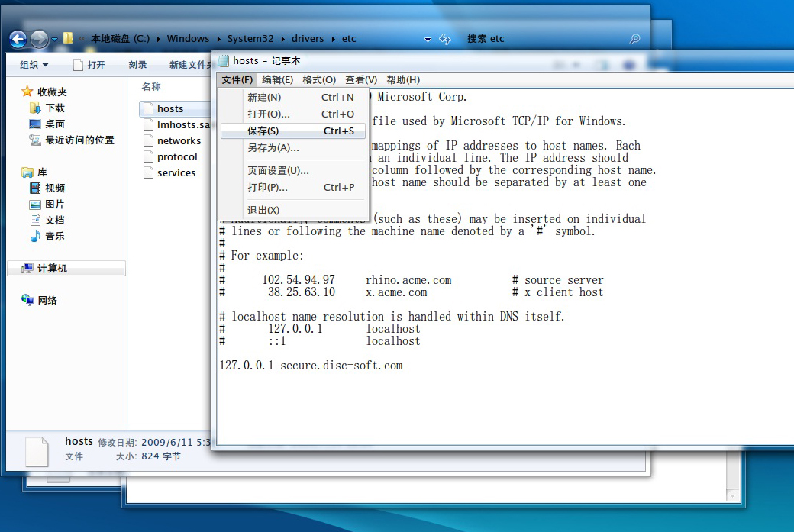Open the 文件(F) menu in Notepad

[237, 80]
